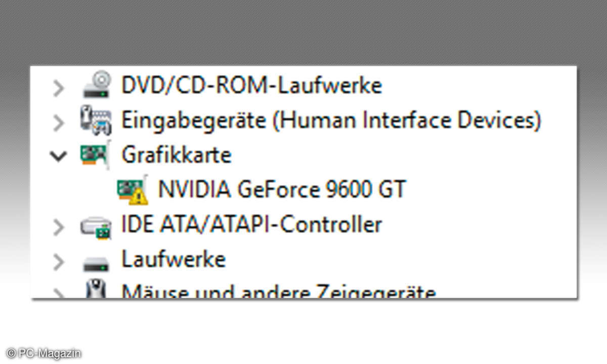Click the Human Interface Devices category icon
Viewport: 607px width, 364px height.
click(96, 121)
